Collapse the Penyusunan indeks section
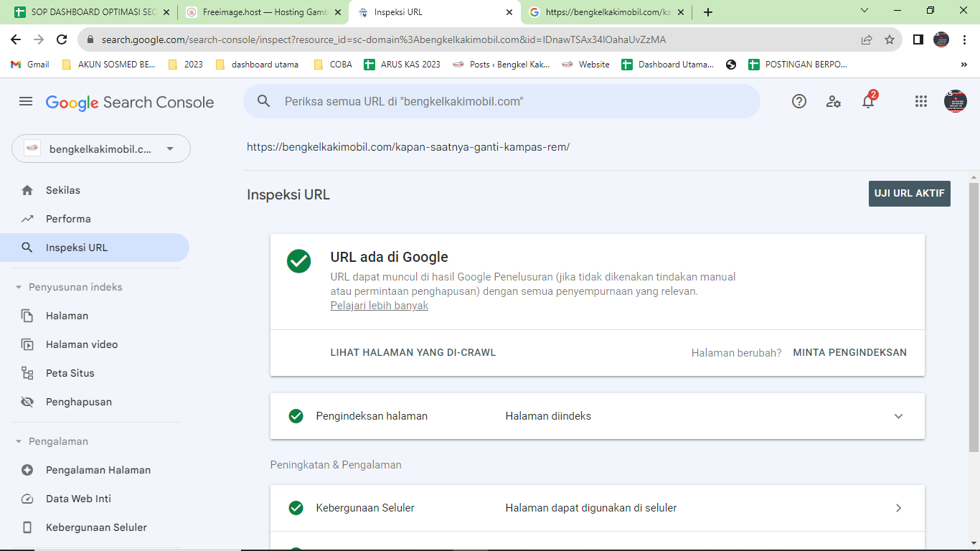Viewport: 980px width, 551px height. 19,287
